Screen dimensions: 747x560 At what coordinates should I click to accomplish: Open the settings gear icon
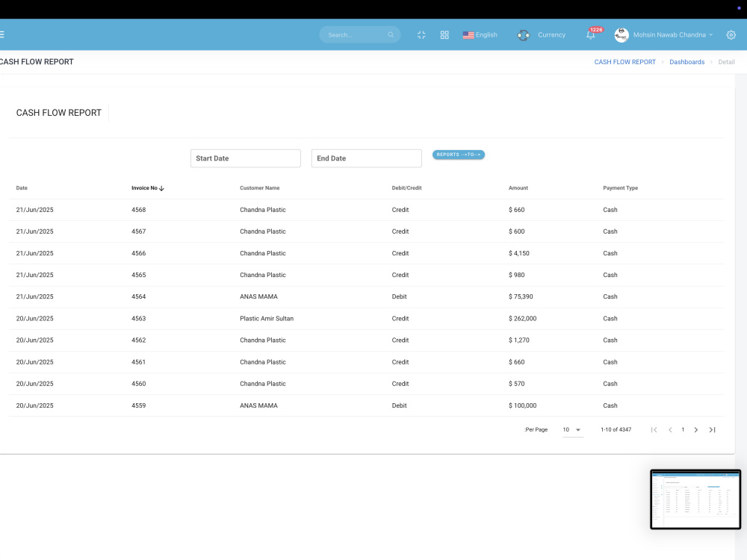(731, 35)
